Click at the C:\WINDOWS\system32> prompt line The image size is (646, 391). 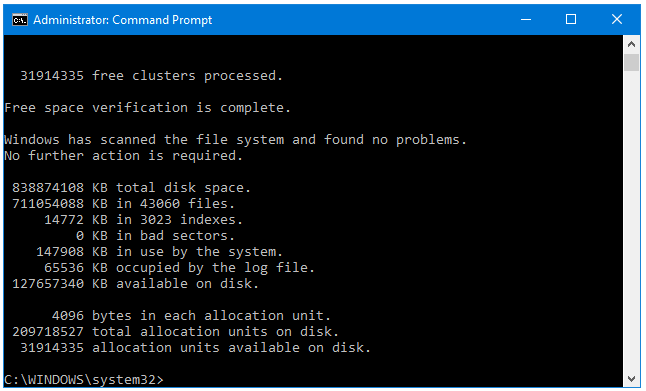84,379
